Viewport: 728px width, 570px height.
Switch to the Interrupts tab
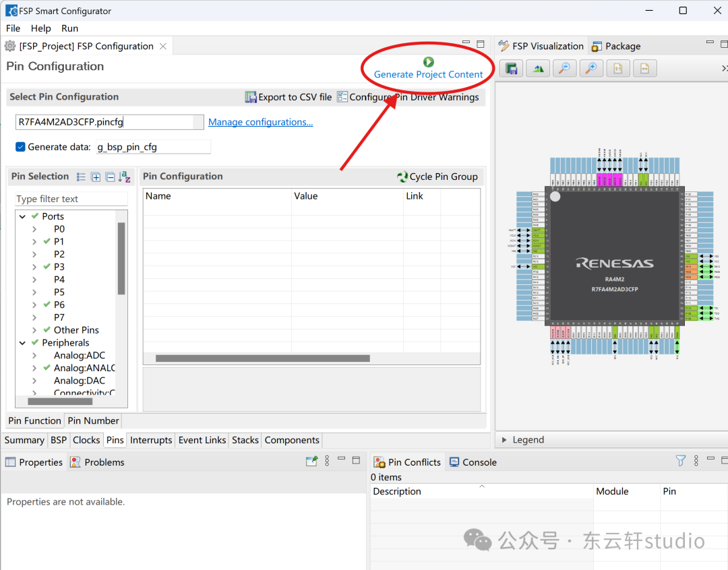151,440
